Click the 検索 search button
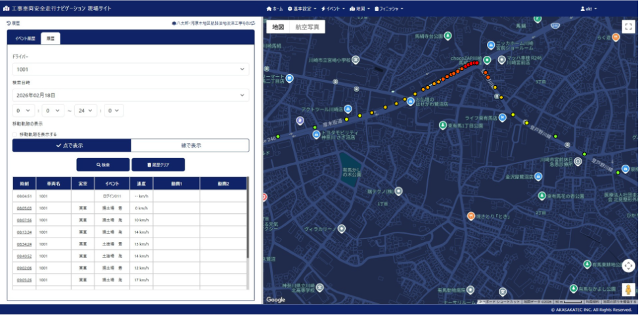This screenshot has height=315, width=644. (x=103, y=165)
